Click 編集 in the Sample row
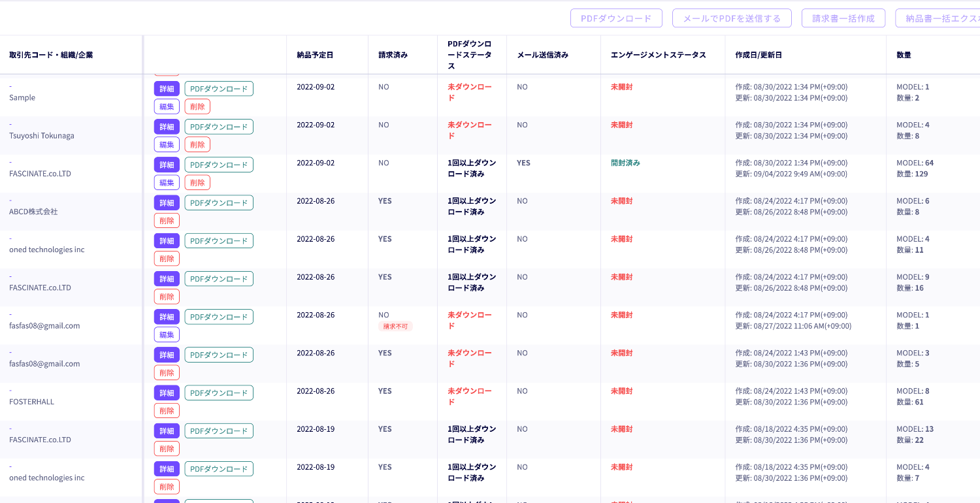The width and height of the screenshot is (980, 503). [x=167, y=106]
